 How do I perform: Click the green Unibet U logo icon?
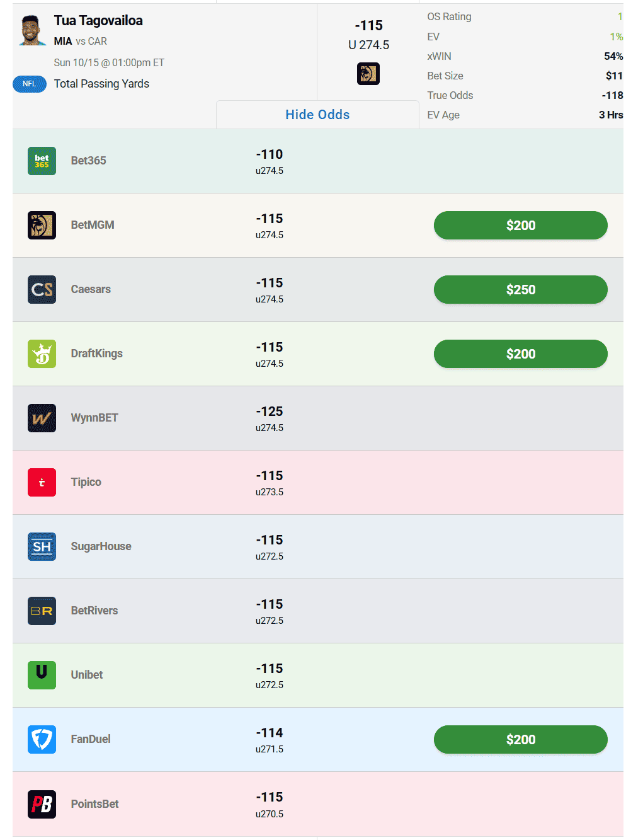coord(42,675)
